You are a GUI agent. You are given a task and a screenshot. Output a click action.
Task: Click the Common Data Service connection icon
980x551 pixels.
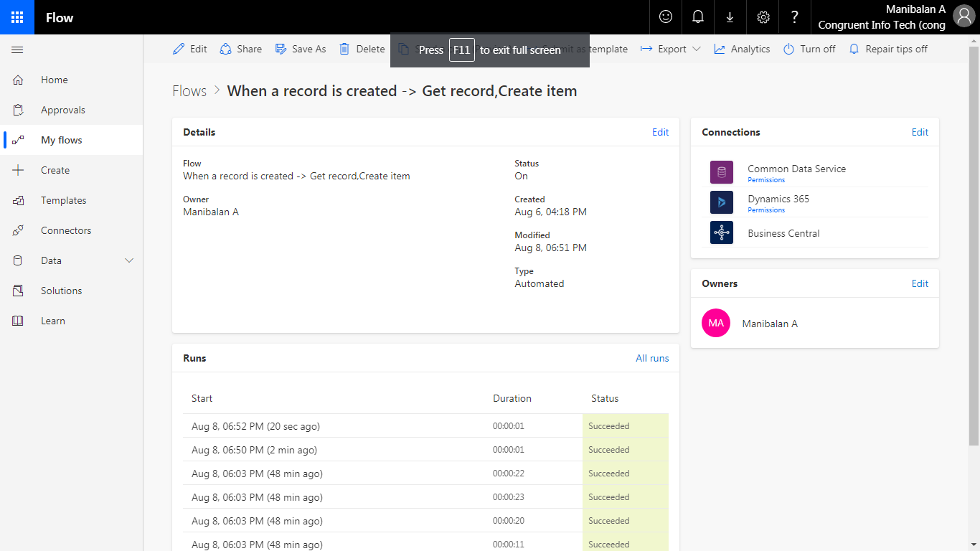click(x=722, y=172)
